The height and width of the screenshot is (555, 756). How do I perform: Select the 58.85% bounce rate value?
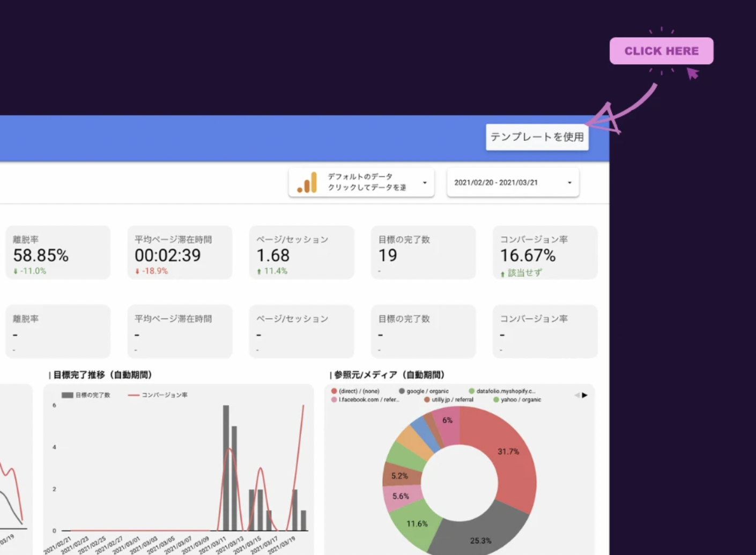[41, 256]
